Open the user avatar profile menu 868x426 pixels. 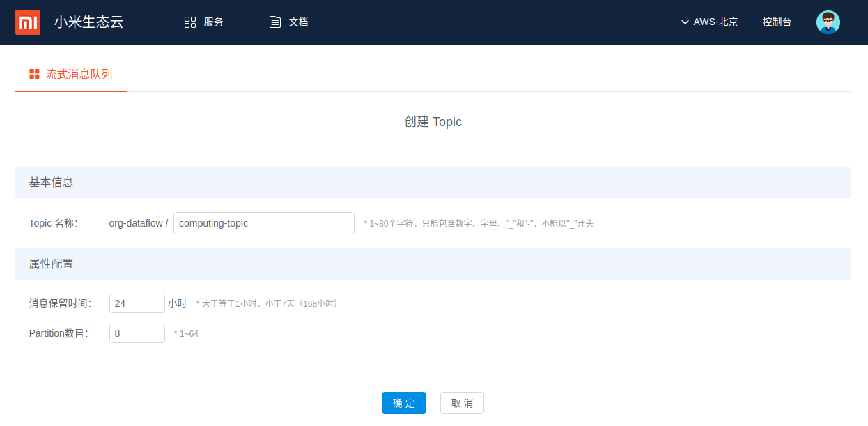(x=828, y=22)
